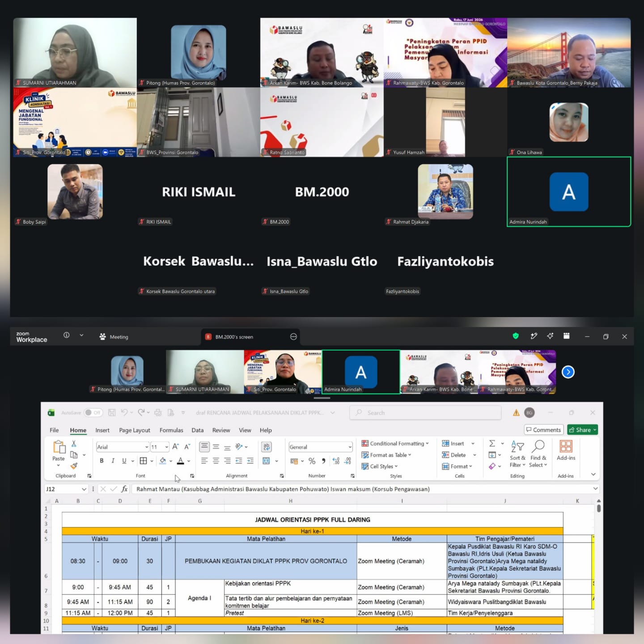Click the Wrap Text icon
Image resolution: width=644 pixels, height=644 pixels.
pos(267,446)
